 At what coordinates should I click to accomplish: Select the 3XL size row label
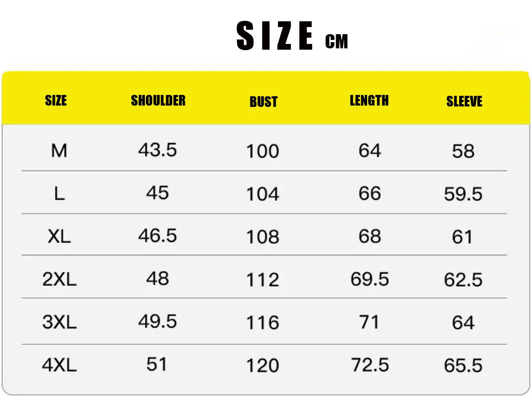coord(59,322)
